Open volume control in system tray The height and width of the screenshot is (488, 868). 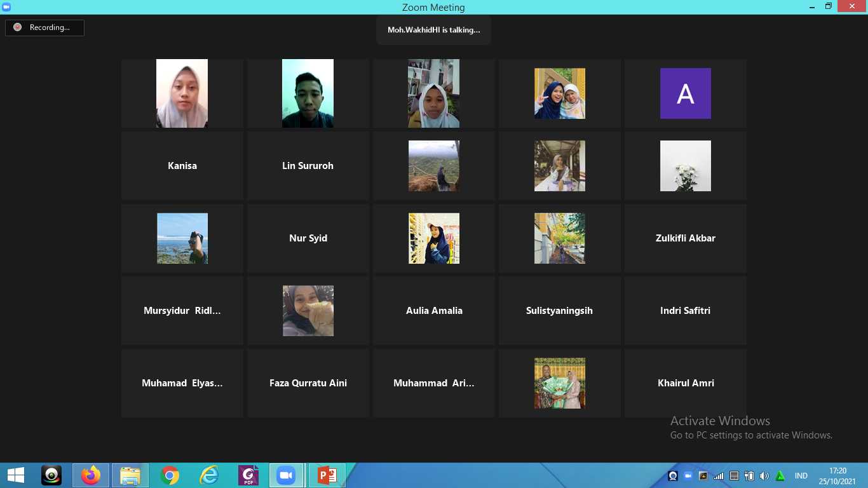(x=764, y=476)
